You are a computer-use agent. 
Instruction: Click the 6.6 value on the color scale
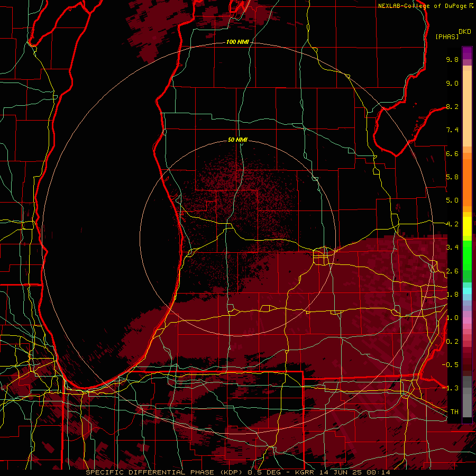[x=452, y=153]
